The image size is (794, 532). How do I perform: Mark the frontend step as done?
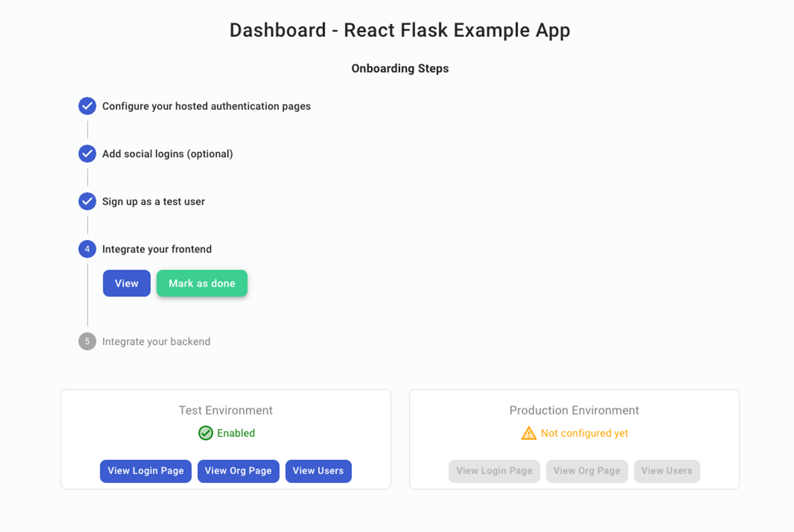coord(202,283)
